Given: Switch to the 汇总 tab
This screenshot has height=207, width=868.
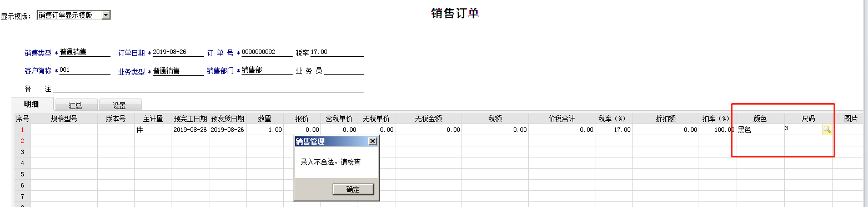Looking at the screenshot, I should point(76,105).
